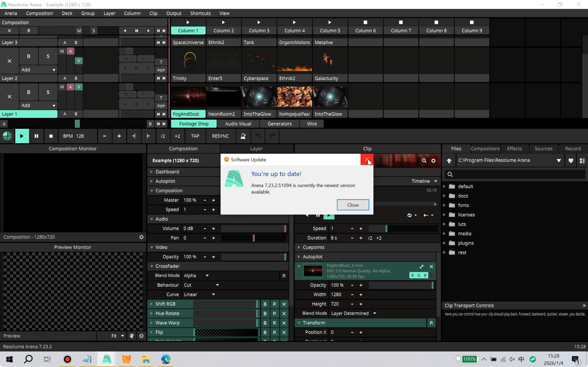Toggle Layer 2 video V button
Screen dimensions: 588x367
(79, 87)
